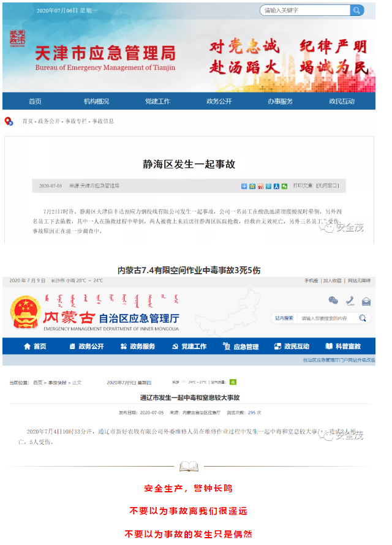Click the 关闭窗口 link
The height and width of the screenshot is (545, 392).
tap(327, 185)
